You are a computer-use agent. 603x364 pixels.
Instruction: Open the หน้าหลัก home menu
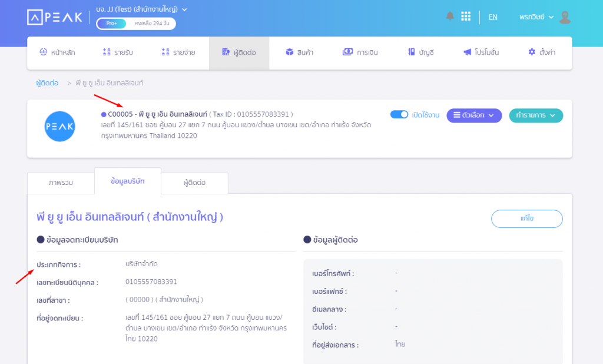coord(57,52)
